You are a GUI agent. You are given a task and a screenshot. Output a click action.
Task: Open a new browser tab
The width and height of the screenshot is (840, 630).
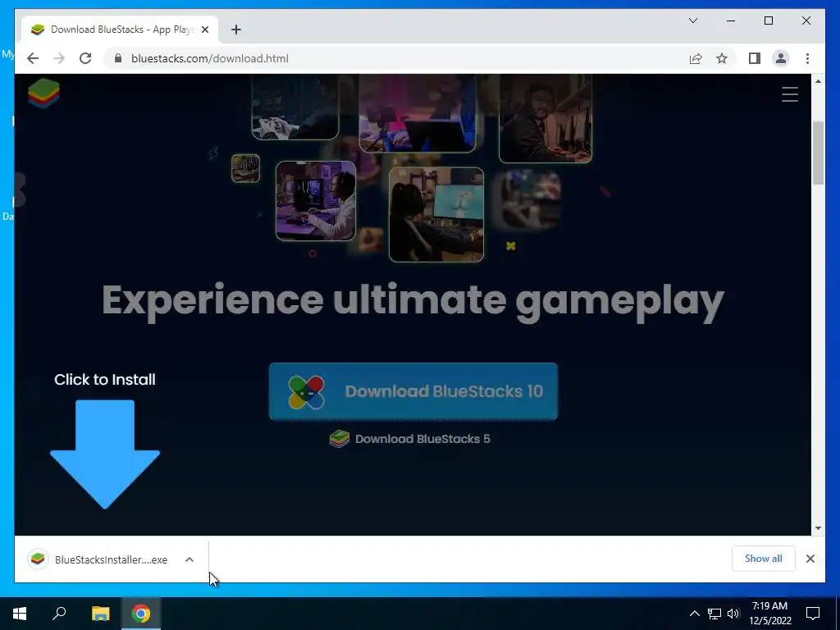point(236,30)
